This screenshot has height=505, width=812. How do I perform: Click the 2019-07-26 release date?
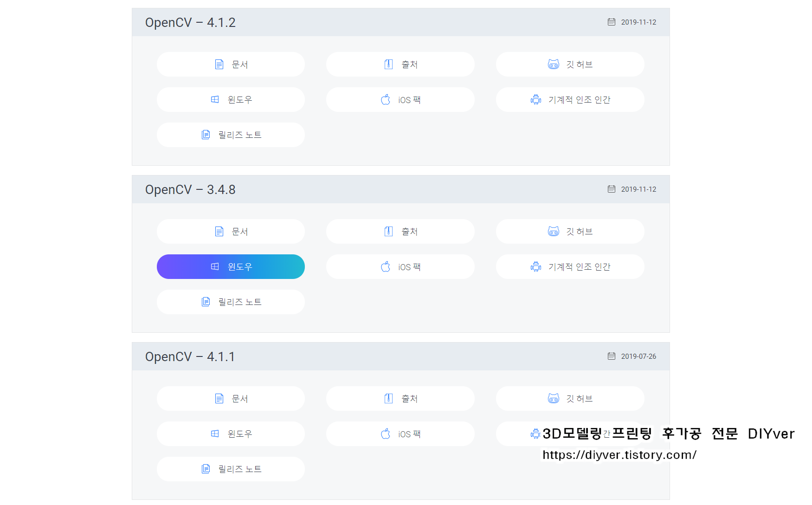pyautogui.click(x=638, y=356)
